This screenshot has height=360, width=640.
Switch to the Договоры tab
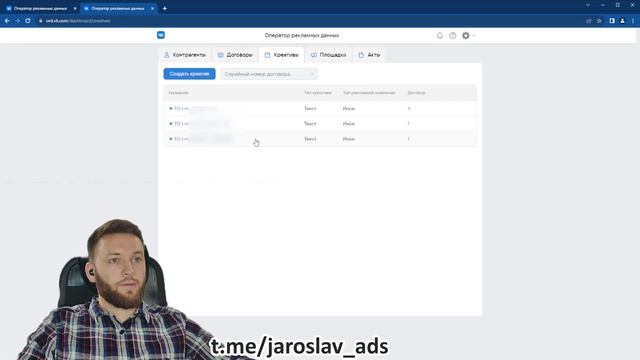(235, 55)
